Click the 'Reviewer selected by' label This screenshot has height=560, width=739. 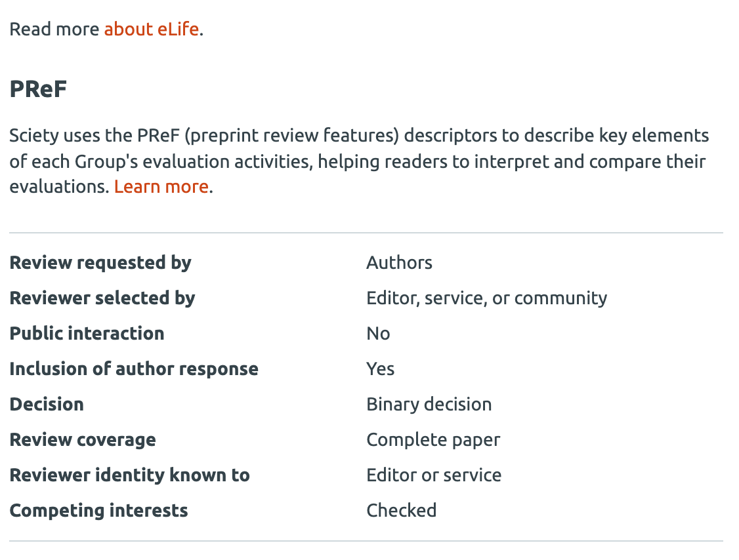click(x=102, y=298)
